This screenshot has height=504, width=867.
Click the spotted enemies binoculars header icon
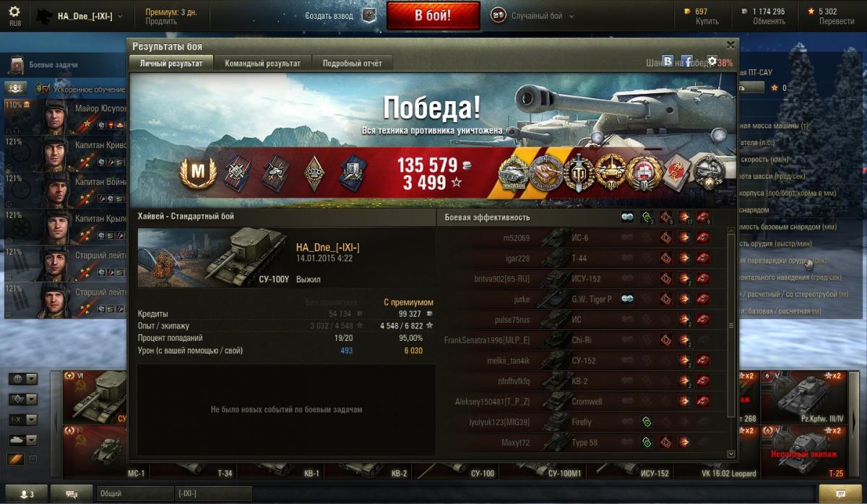tap(627, 217)
